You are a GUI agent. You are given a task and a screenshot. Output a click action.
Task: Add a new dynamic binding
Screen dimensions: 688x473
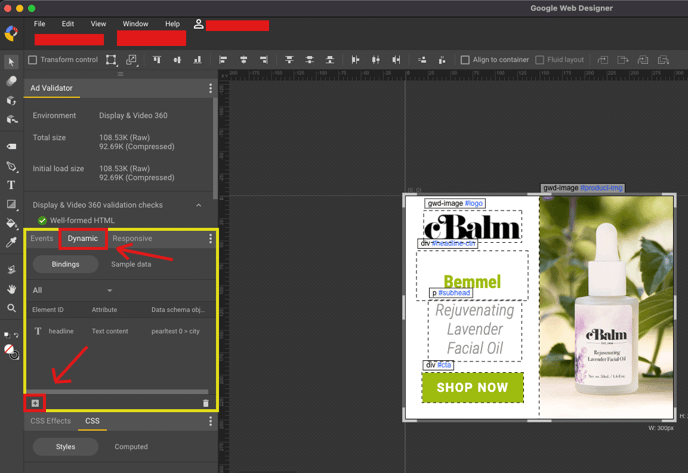pyautogui.click(x=35, y=403)
